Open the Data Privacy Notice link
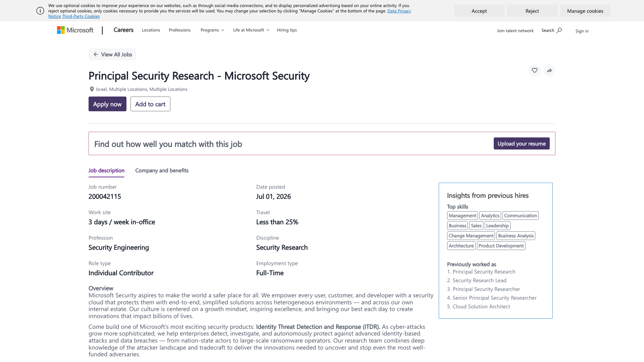Image resolution: width=644 pixels, height=362 pixels. [x=399, y=11]
